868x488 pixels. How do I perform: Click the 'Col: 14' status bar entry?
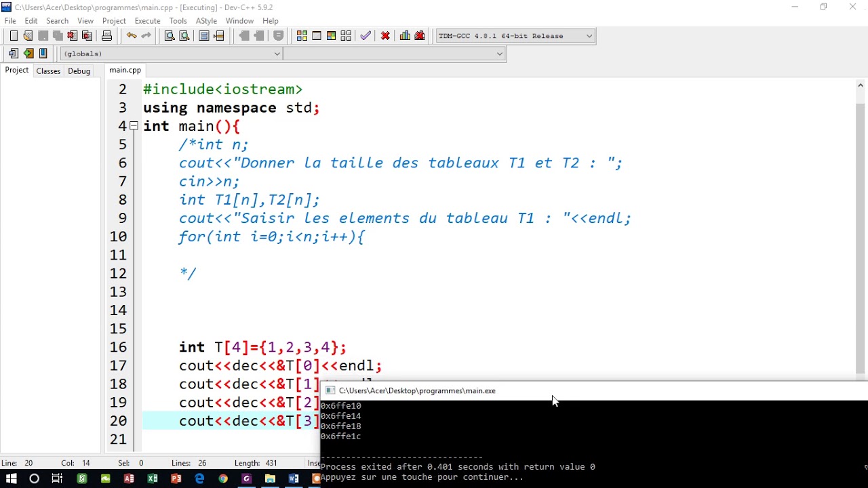click(x=75, y=463)
